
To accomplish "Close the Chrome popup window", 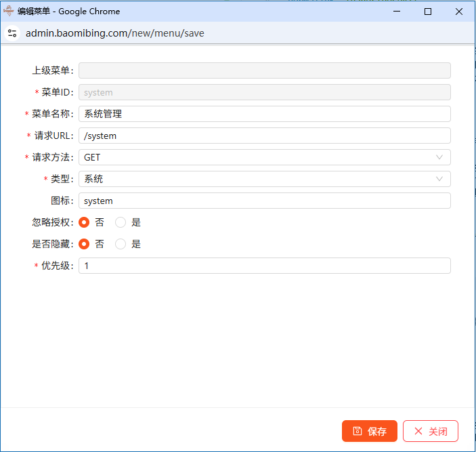I will coord(459,12).
